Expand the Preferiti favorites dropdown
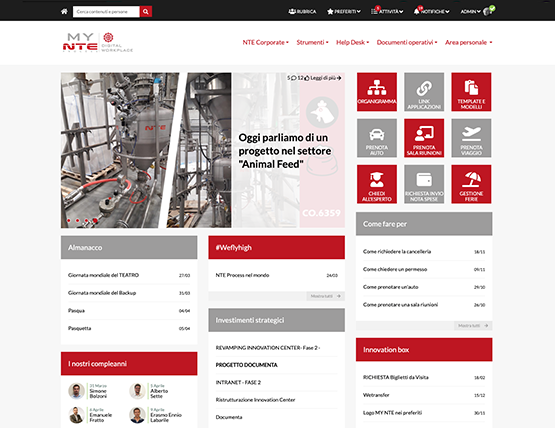Image resolution: width=555 pixels, height=428 pixels. (344, 12)
